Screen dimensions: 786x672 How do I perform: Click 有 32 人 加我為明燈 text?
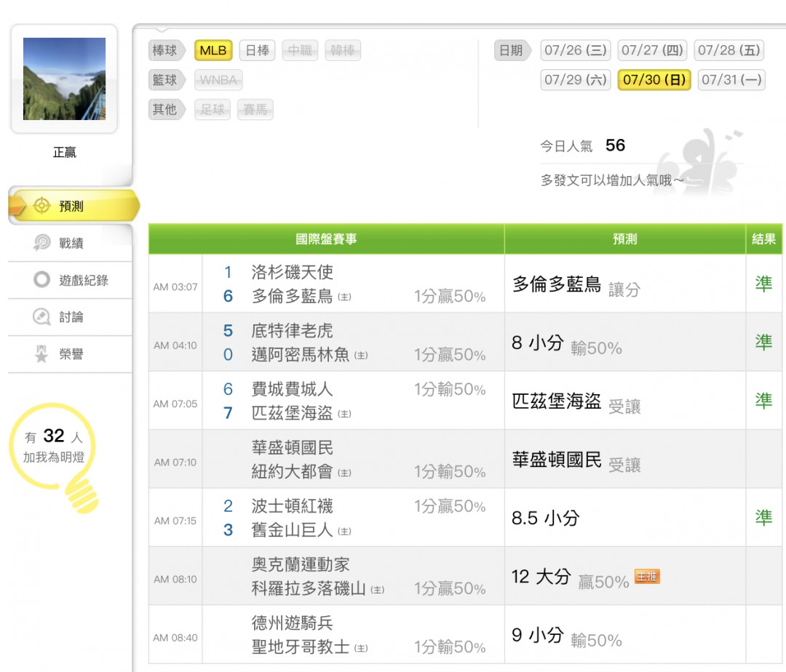[x=54, y=446]
